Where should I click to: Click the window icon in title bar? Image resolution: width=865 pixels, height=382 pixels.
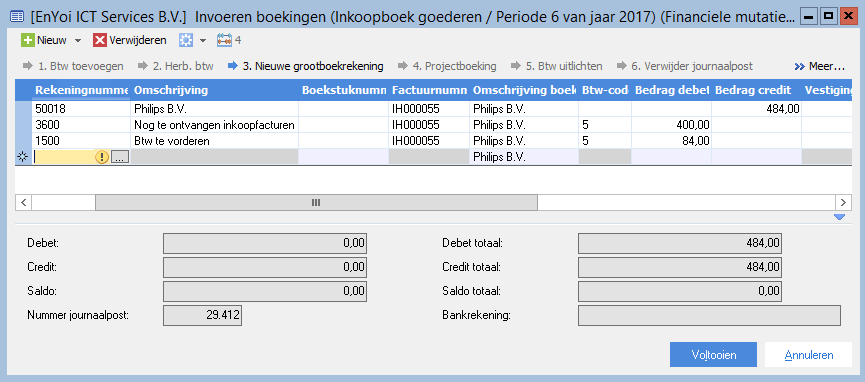tap(17, 17)
